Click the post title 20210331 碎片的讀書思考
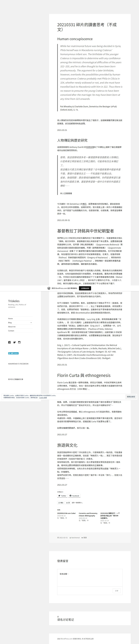The image size is (139, 644). (x=87, y=27)
